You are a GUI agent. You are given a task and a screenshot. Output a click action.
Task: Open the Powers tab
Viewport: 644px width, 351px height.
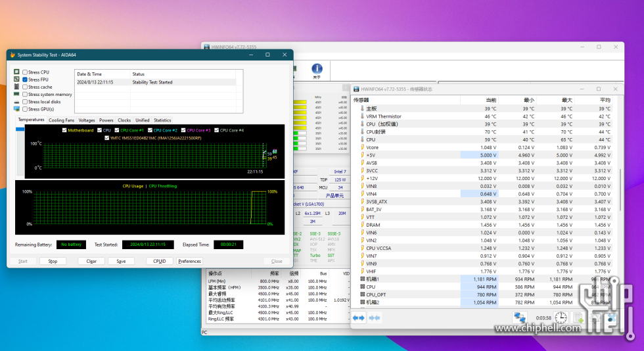click(x=106, y=120)
